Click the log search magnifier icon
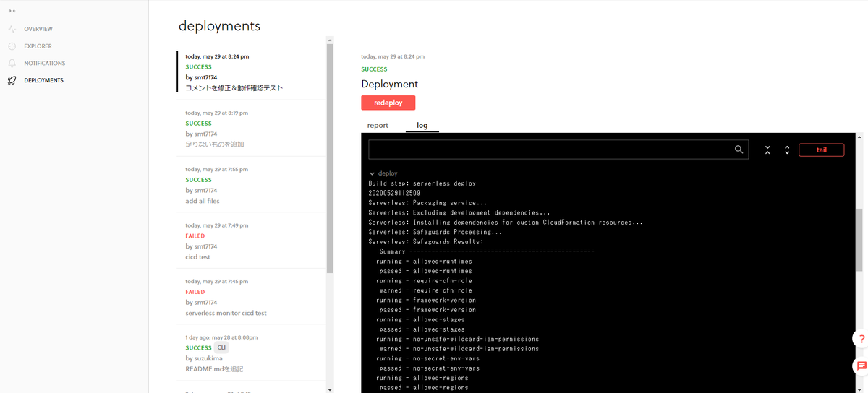Viewport: 868px width, 393px height. point(739,150)
